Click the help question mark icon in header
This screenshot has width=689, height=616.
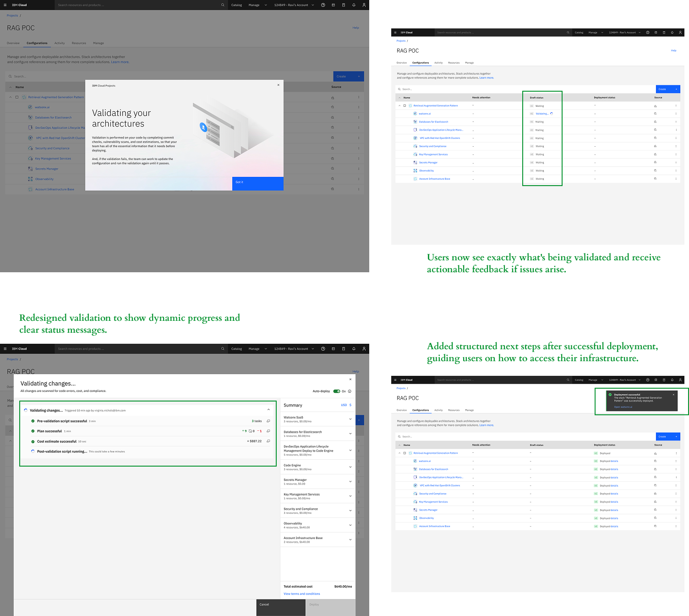pyautogui.click(x=323, y=5)
